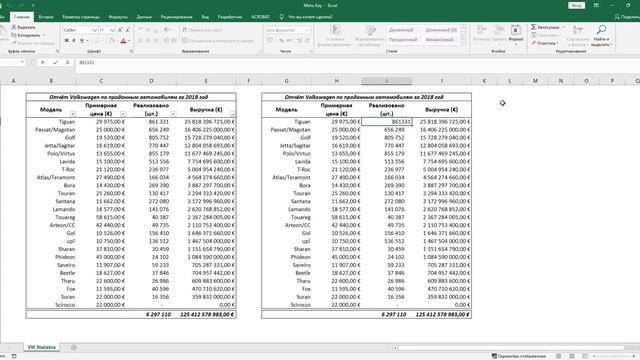Image resolution: width=640 pixels, height=360 pixels.
Task: Click the Tell me what to do search box
Action: coord(306,17)
